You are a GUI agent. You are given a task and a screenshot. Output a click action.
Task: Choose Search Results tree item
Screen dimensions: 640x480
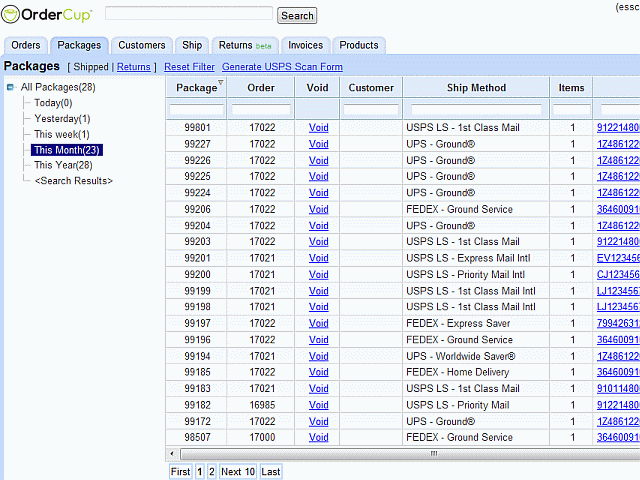[73, 181]
